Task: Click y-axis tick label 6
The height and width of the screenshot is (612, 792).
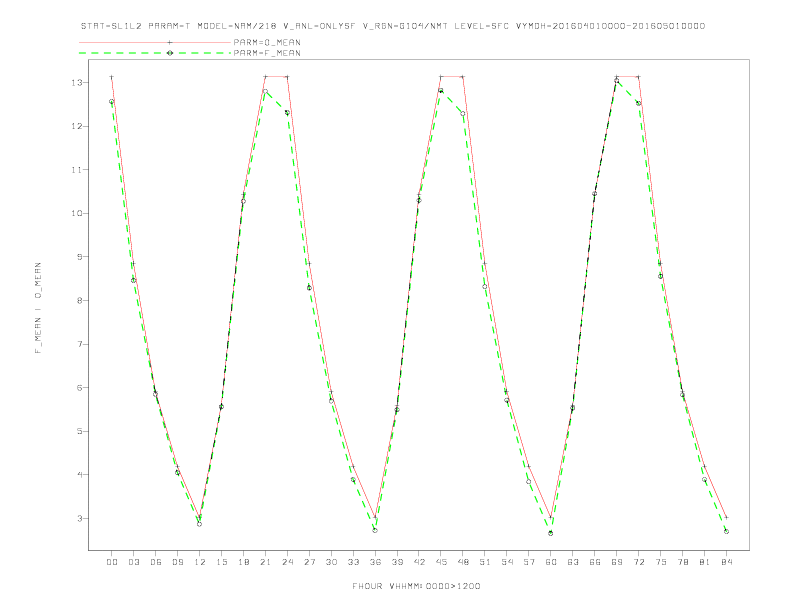Action: pyautogui.click(x=80, y=388)
